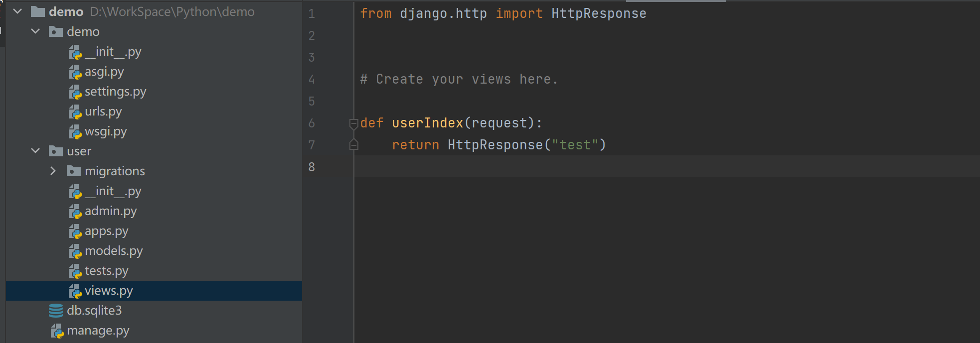Click the fold end marker on line 7

point(354,145)
